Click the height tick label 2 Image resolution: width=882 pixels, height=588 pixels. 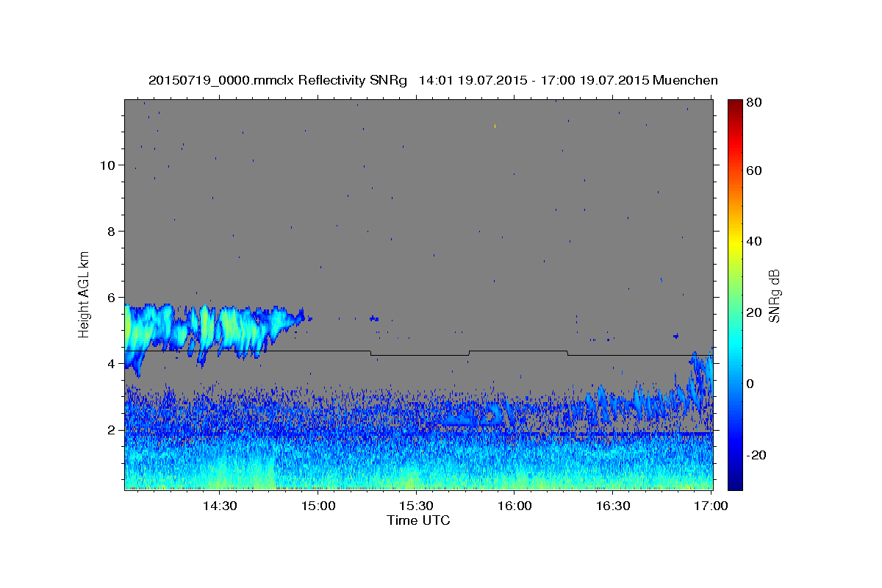coord(110,430)
